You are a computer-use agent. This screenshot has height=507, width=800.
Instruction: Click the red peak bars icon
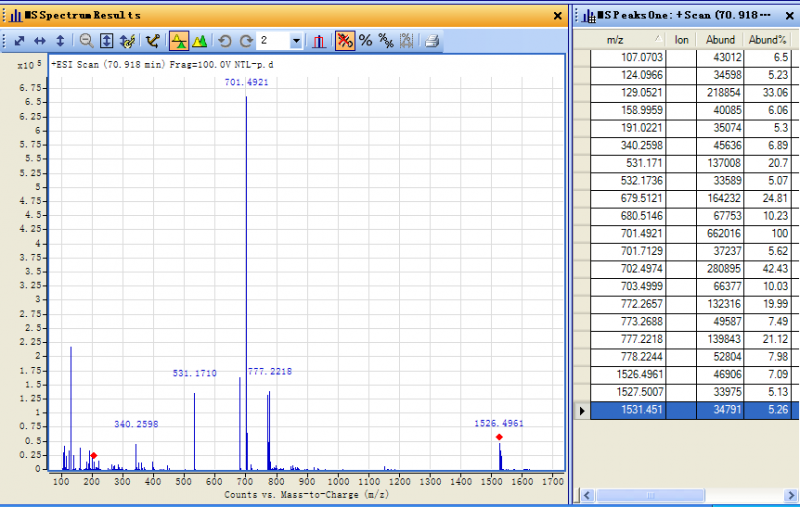click(x=319, y=41)
